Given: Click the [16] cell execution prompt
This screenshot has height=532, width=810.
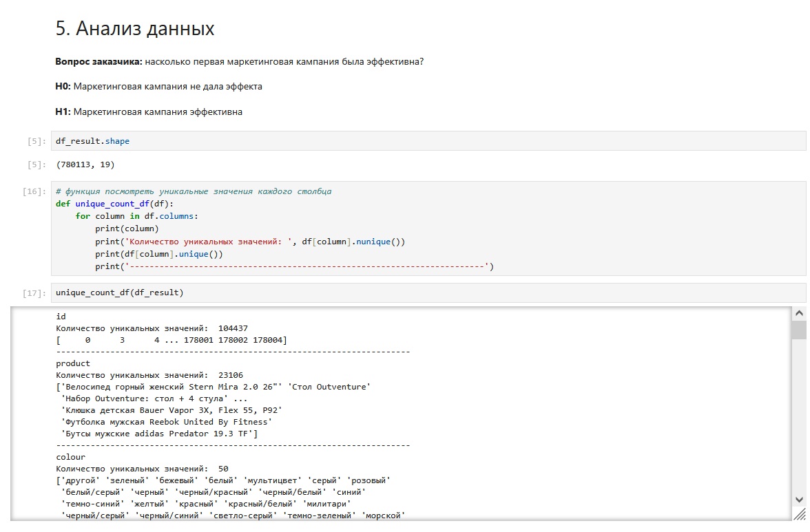Looking at the screenshot, I should click(34, 191).
